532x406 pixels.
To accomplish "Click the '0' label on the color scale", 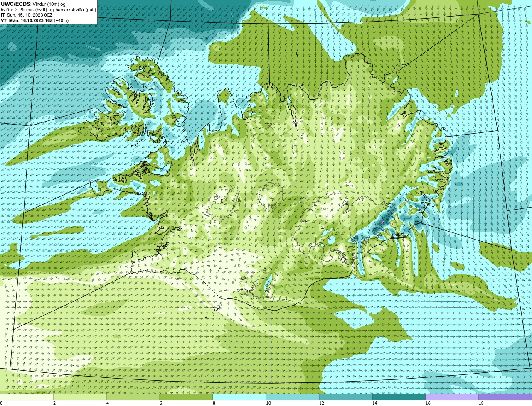I will [1, 403].
